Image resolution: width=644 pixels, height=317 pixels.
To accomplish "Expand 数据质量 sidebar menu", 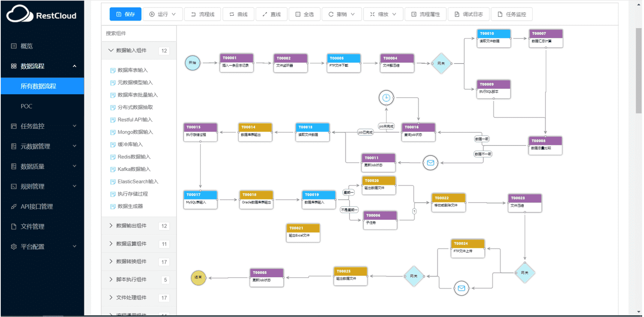I will [42, 166].
